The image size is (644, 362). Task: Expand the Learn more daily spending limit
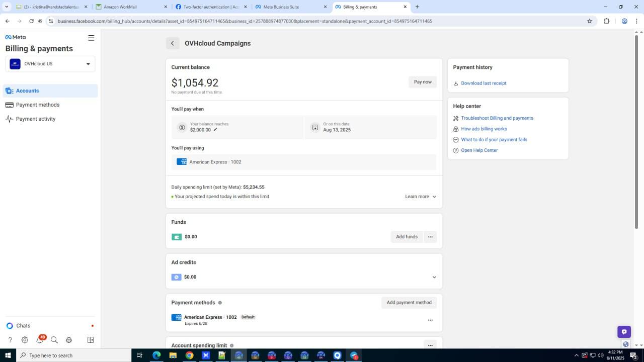[421, 197]
